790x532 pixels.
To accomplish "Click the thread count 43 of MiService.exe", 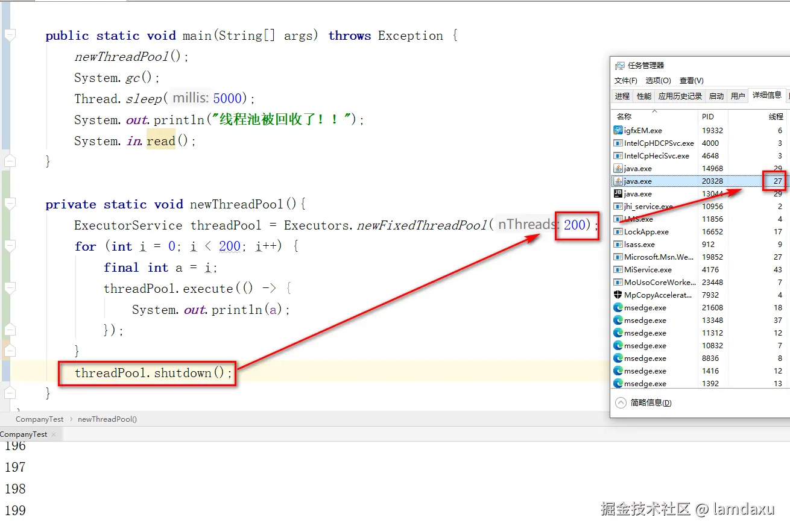I will pyautogui.click(x=778, y=269).
